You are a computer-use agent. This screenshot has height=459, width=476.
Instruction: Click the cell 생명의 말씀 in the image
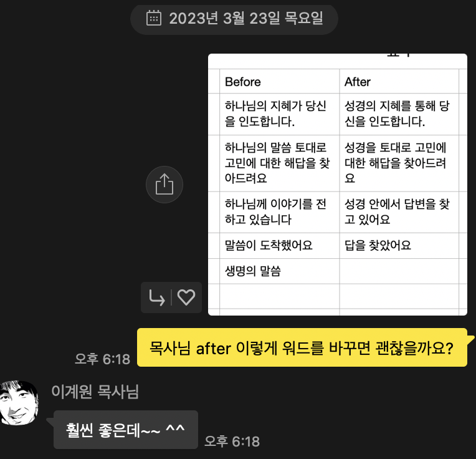click(280, 271)
